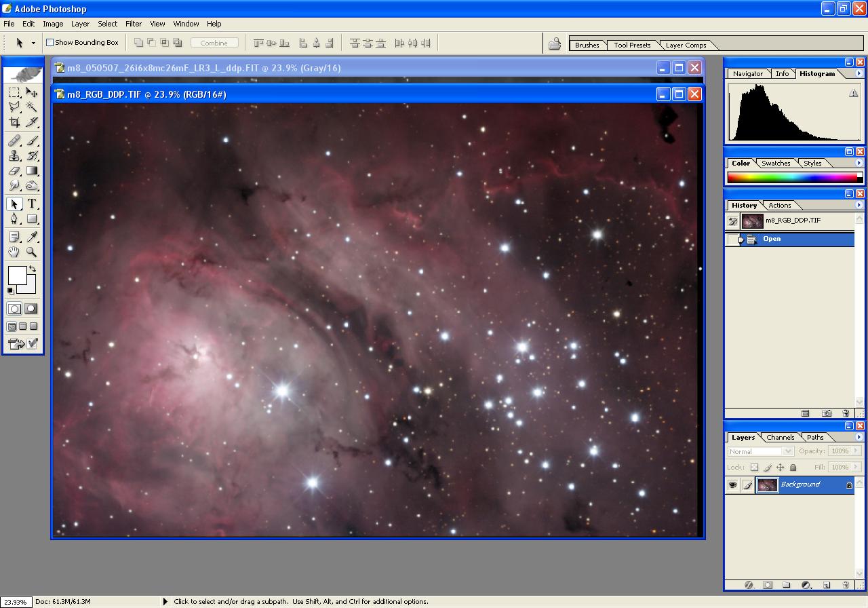The width and height of the screenshot is (868, 608).
Task: Switch to the Channels tab
Action: coord(780,438)
